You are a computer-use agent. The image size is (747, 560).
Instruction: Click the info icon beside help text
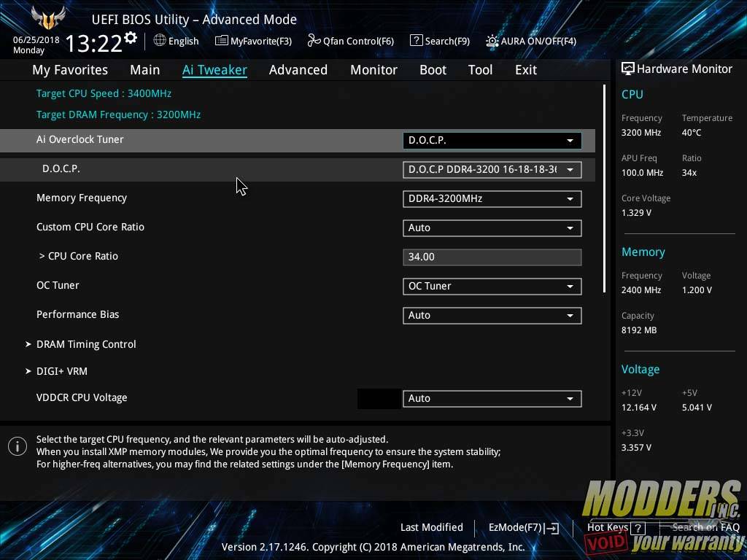[x=18, y=446]
